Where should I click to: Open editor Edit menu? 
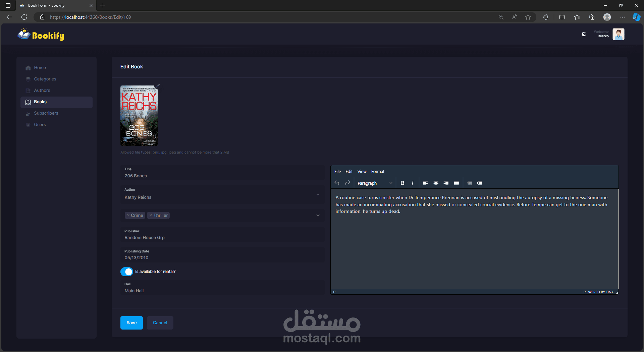[x=349, y=172]
